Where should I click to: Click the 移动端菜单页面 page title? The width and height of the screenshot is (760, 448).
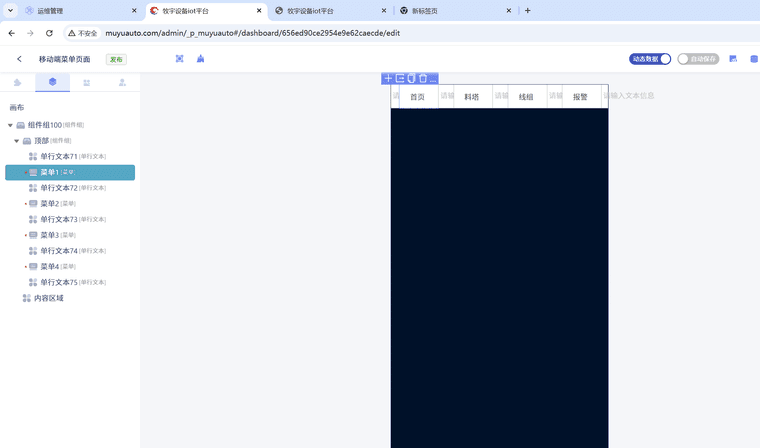pos(64,59)
